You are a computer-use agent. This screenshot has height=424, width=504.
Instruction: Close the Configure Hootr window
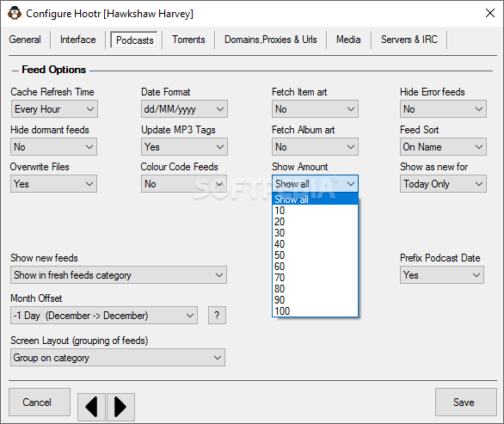490,13
